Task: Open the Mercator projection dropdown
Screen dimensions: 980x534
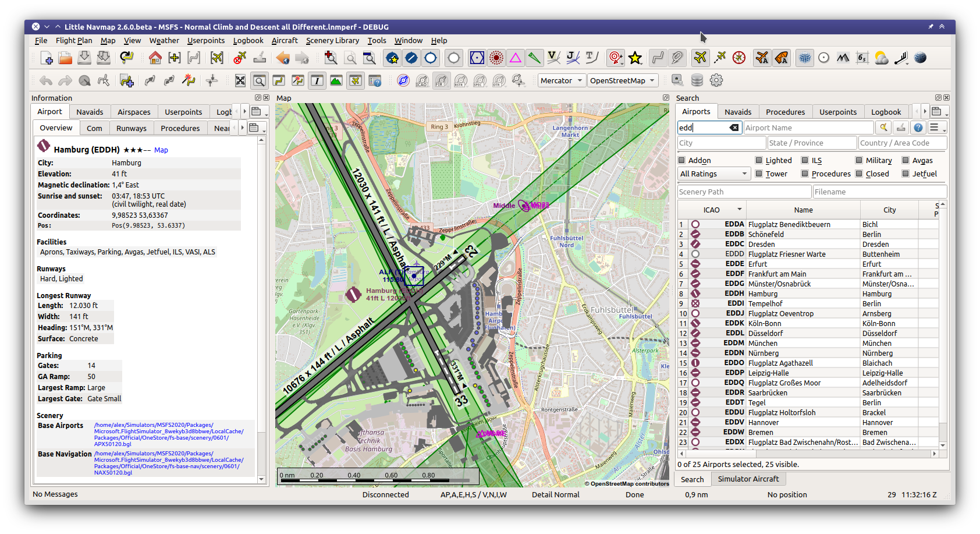Action: [561, 80]
